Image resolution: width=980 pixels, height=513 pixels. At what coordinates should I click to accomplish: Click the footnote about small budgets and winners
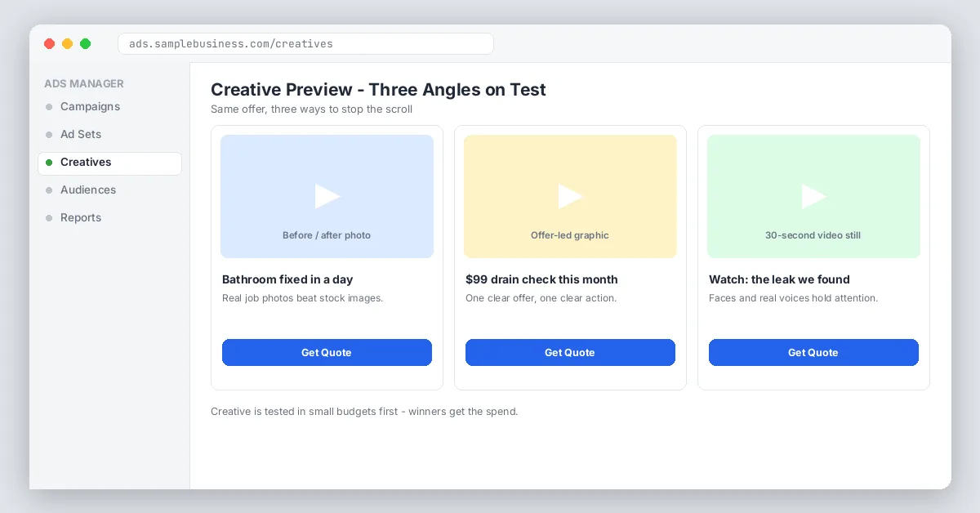(364, 412)
